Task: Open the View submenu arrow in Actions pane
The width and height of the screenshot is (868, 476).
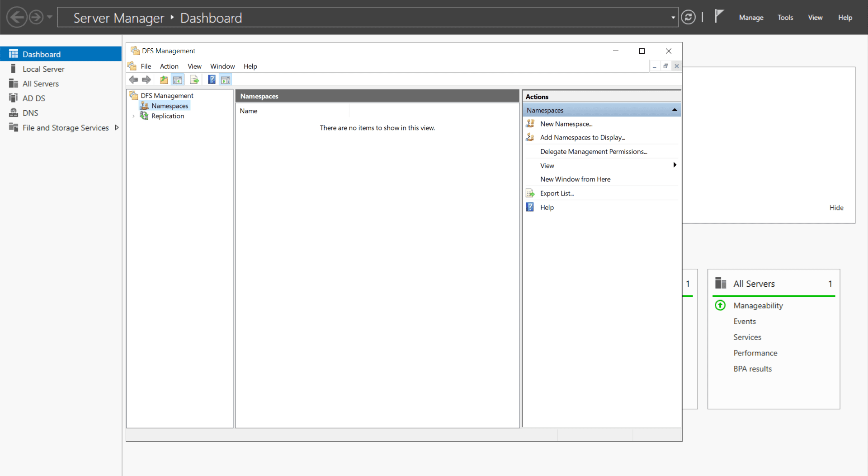Action: [675, 165]
